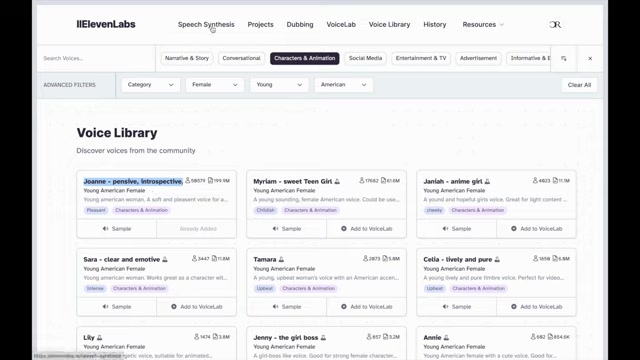Expand the Resources dropdown menu
Image resolution: width=640 pixels, height=360 pixels.
tap(483, 24)
